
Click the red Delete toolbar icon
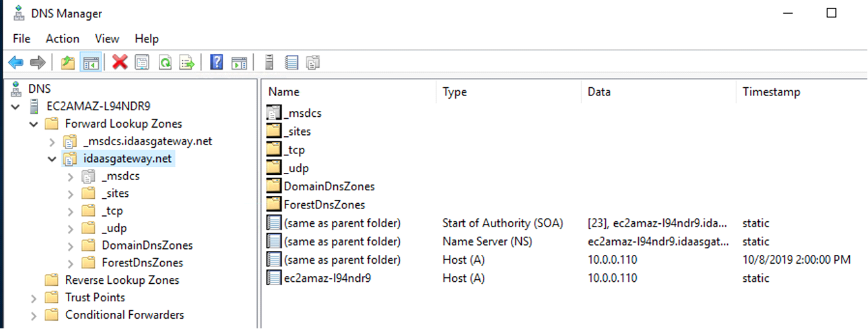click(119, 63)
